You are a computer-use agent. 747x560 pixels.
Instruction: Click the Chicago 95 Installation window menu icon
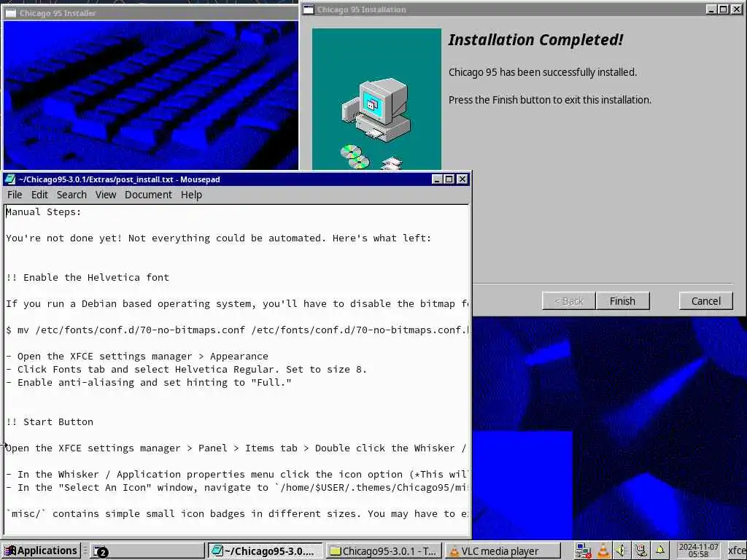point(309,9)
